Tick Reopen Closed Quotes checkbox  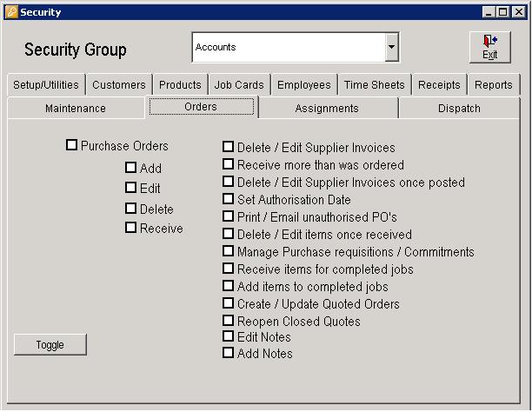229,321
